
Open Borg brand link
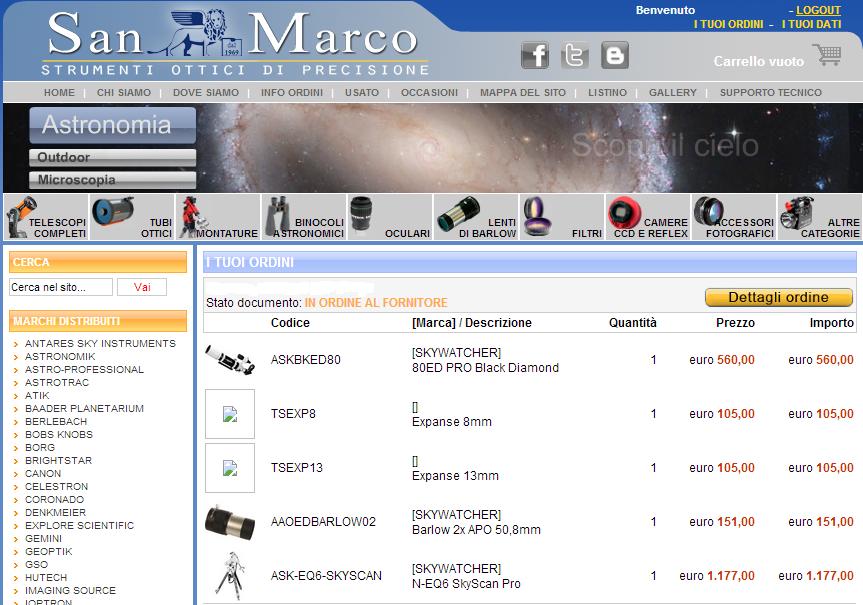pyautogui.click(x=40, y=448)
